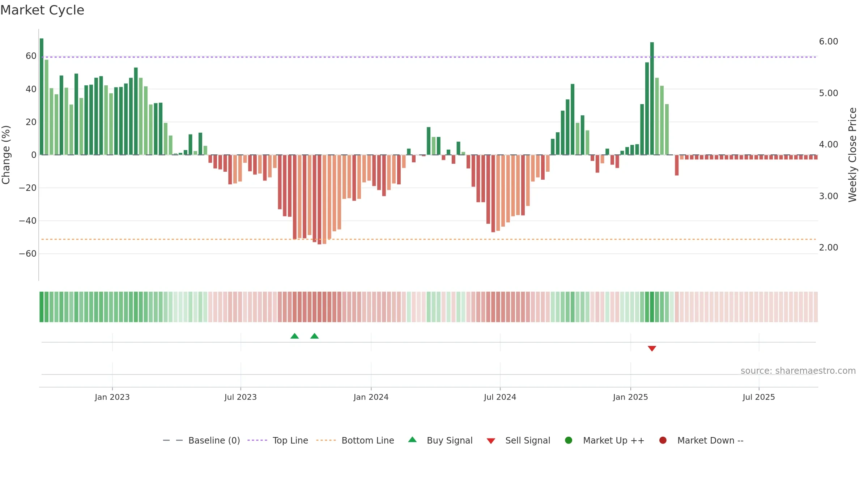Click the dark red Market Down circle icon
This screenshot has width=868, height=488.
(x=663, y=440)
